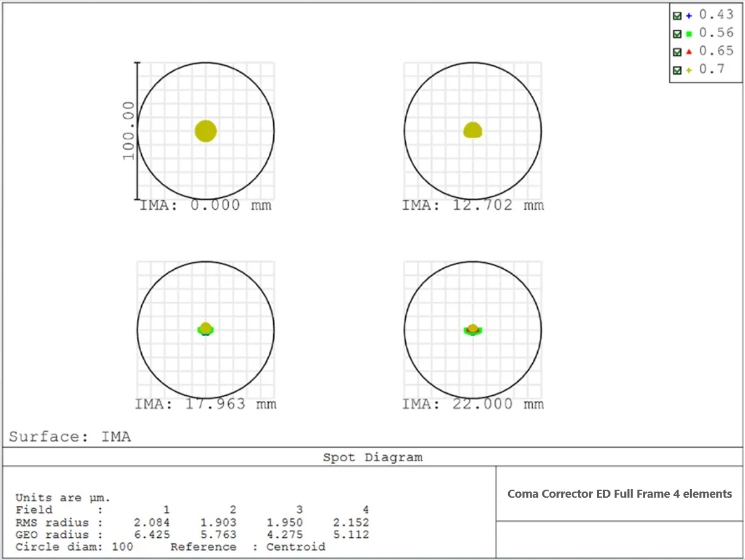Click the RMS radius value 2.084
745x560 pixels.
[x=152, y=522]
